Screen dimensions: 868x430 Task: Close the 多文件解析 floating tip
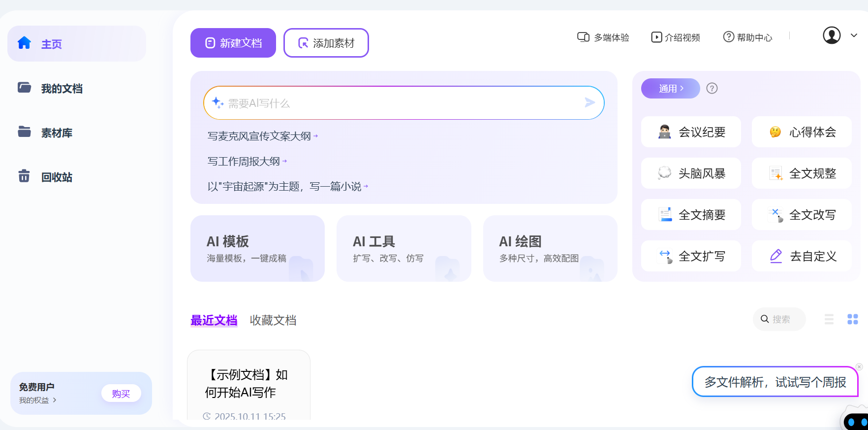859,367
